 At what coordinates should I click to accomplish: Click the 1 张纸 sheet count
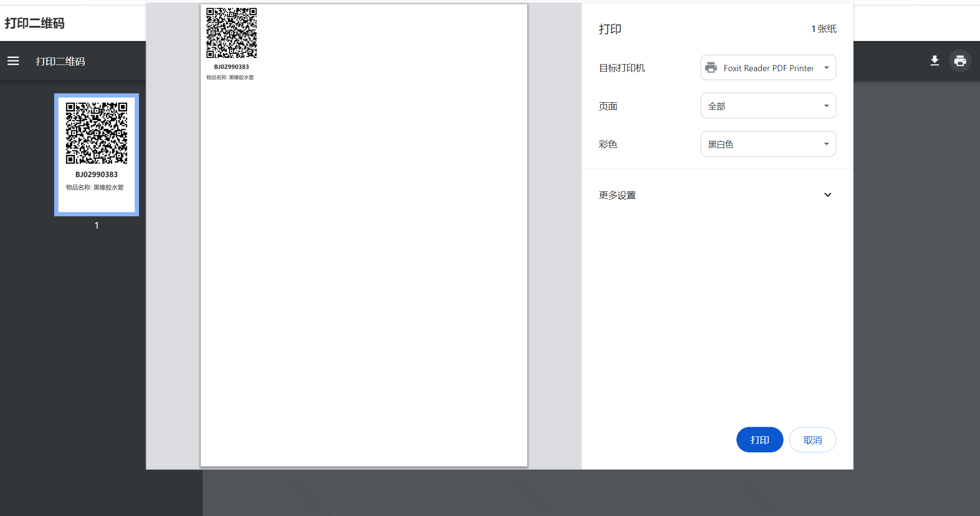tap(824, 29)
